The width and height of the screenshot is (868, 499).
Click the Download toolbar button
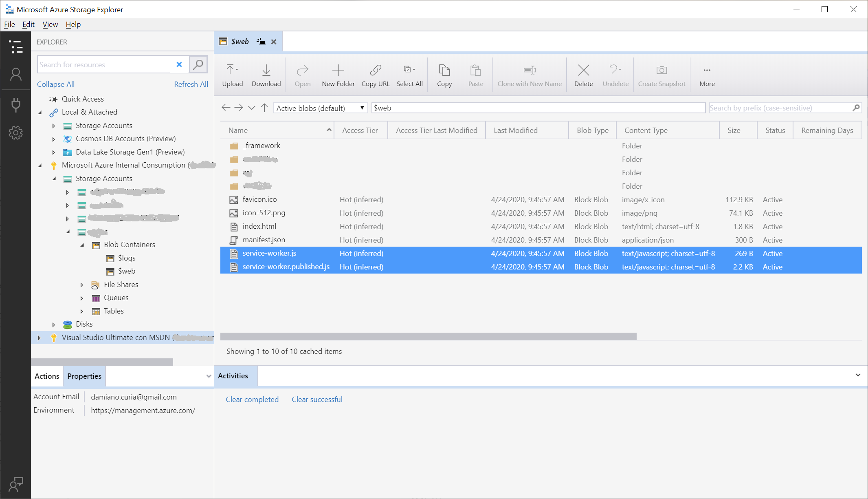click(x=266, y=75)
